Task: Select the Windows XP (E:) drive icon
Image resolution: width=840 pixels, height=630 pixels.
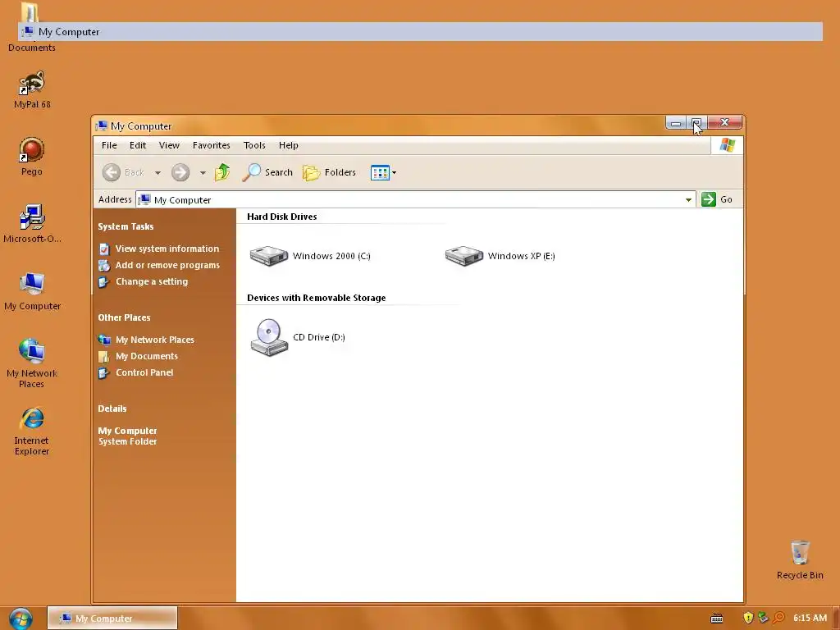Action: point(464,256)
